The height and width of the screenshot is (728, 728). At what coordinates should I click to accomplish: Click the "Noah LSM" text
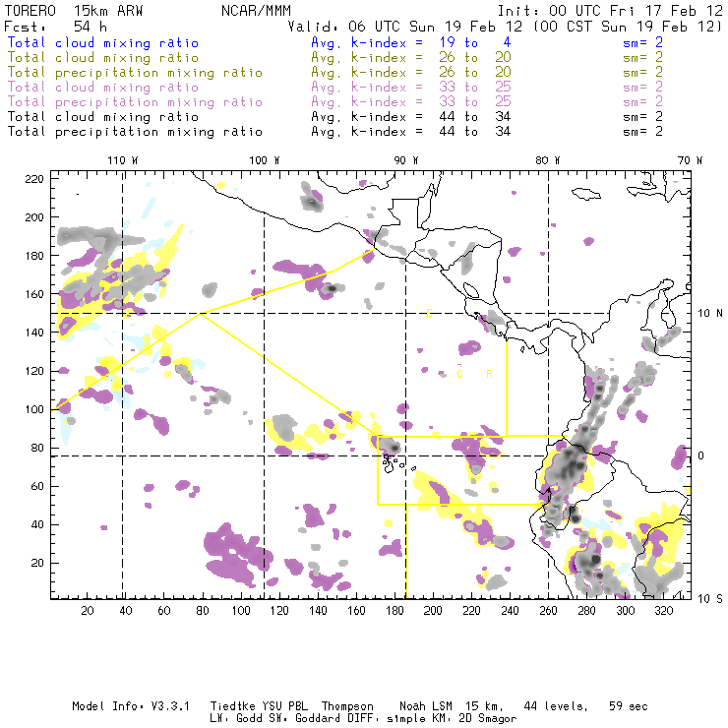point(426,706)
